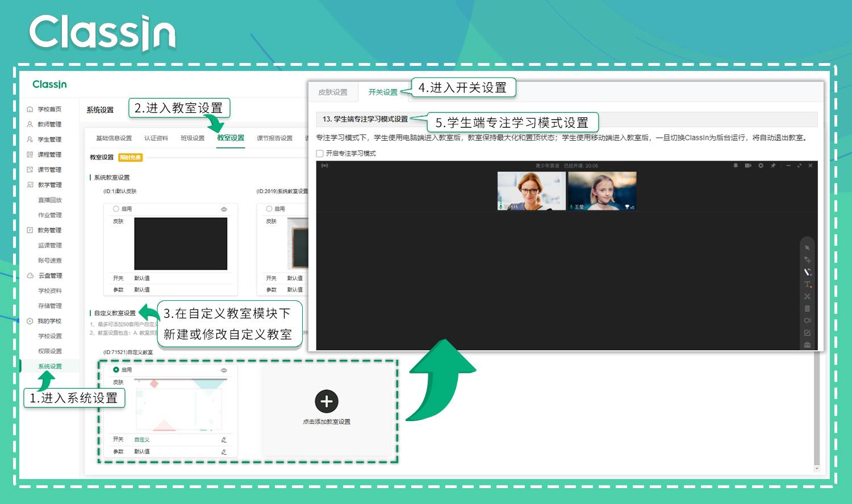Open 课程管理 in the sidebar
The image size is (852, 504).
coord(49,154)
